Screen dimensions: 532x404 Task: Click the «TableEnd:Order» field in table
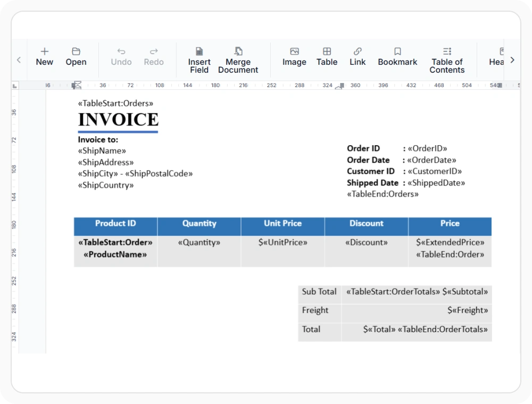click(x=450, y=255)
